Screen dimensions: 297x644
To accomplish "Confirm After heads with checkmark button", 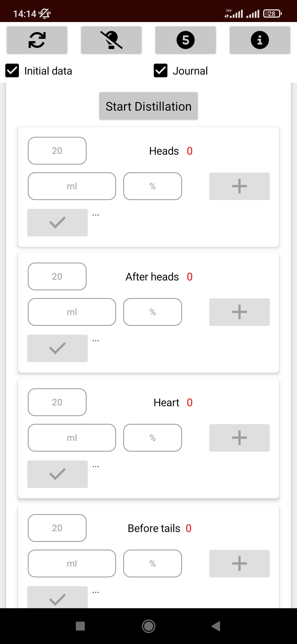I will pos(57,348).
